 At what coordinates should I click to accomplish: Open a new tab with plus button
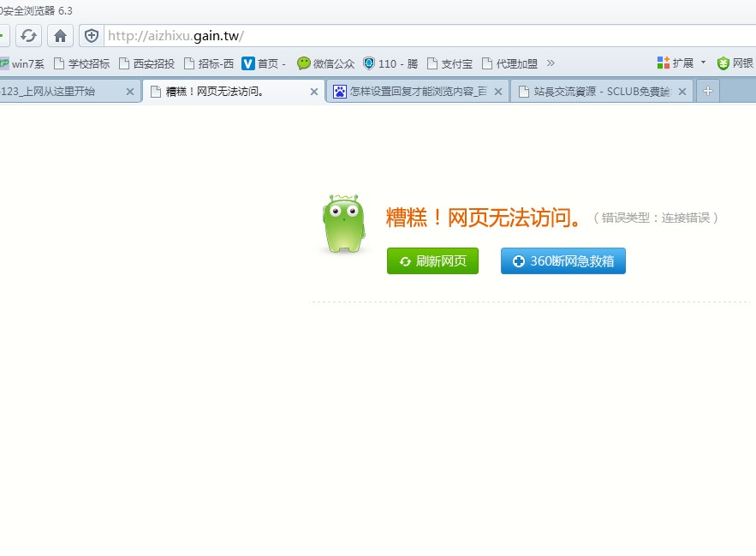pyautogui.click(x=707, y=91)
